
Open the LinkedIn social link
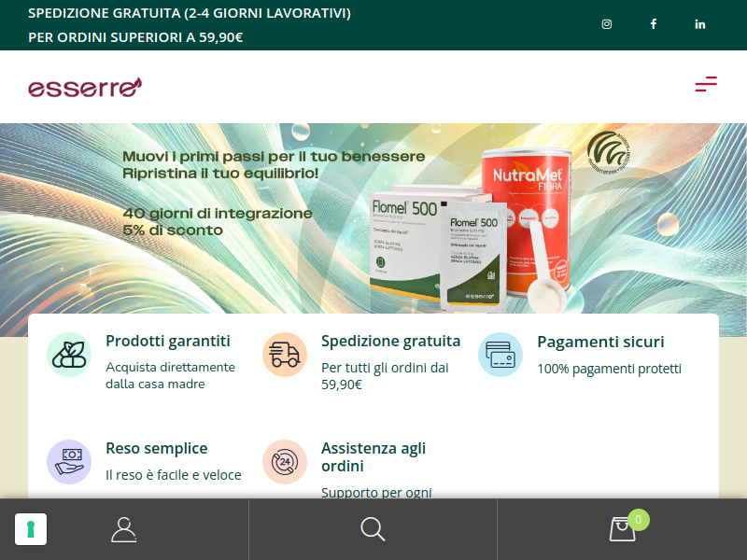click(699, 24)
